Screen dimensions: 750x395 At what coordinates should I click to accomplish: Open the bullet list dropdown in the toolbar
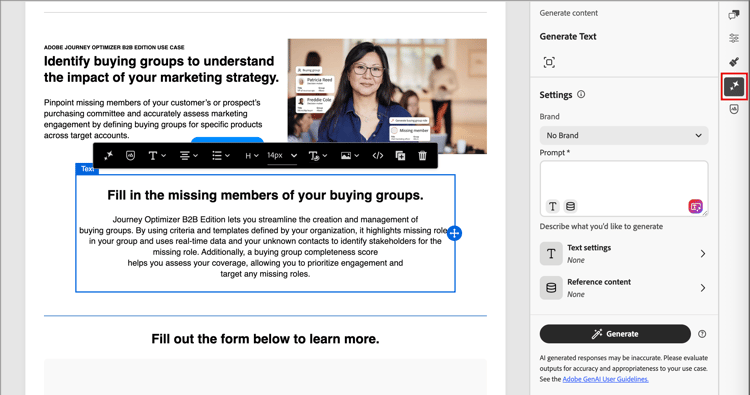[221, 155]
